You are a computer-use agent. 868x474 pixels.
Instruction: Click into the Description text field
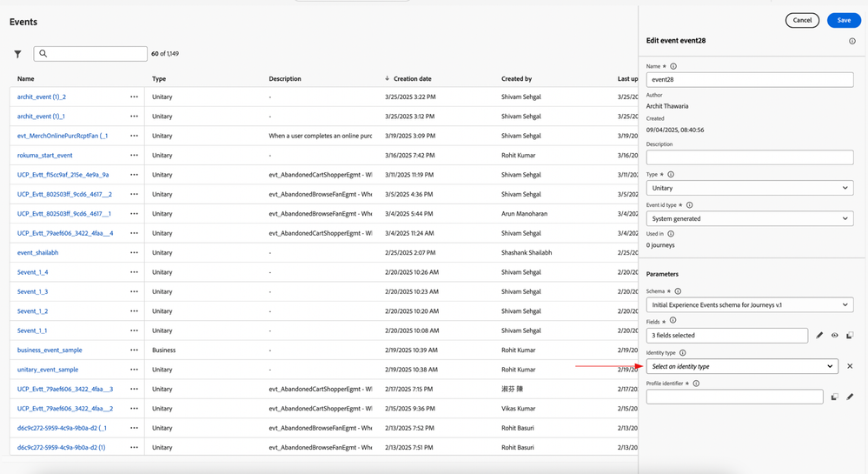(749, 157)
